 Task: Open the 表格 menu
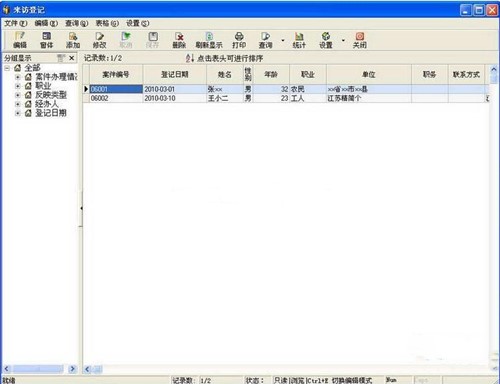click(x=107, y=23)
